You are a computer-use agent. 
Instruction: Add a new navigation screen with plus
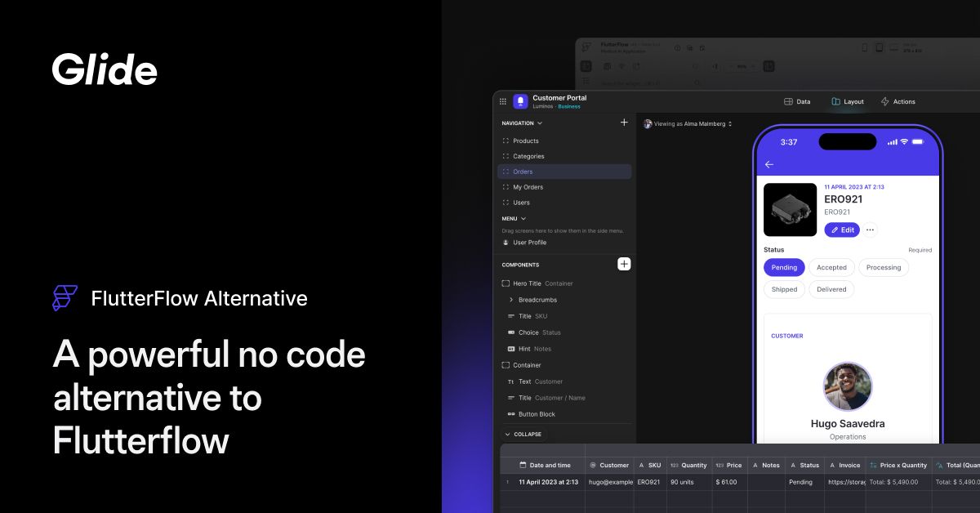tap(624, 123)
